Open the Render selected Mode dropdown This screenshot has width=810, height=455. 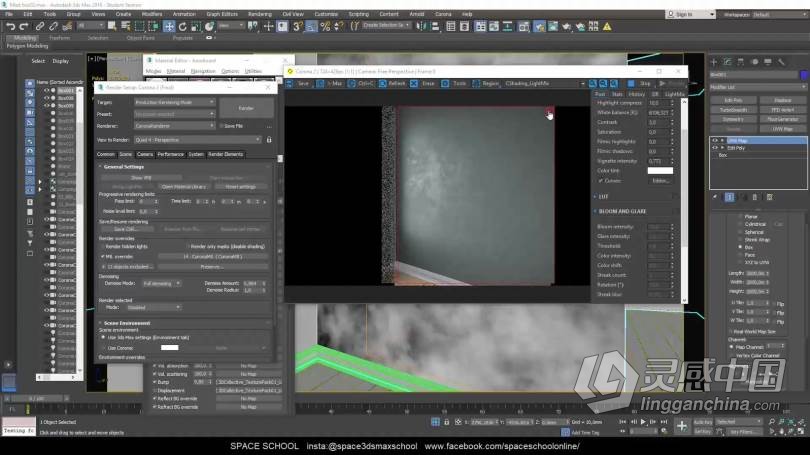coord(154,307)
